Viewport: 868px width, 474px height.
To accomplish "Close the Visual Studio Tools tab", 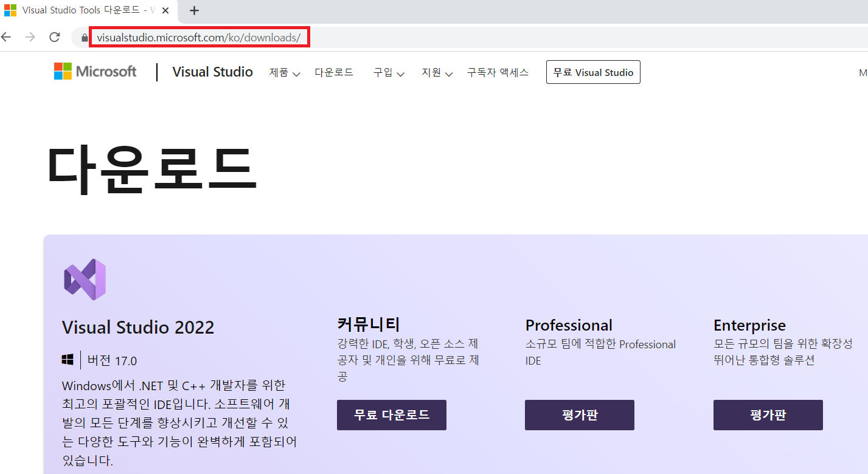I will click(165, 10).
